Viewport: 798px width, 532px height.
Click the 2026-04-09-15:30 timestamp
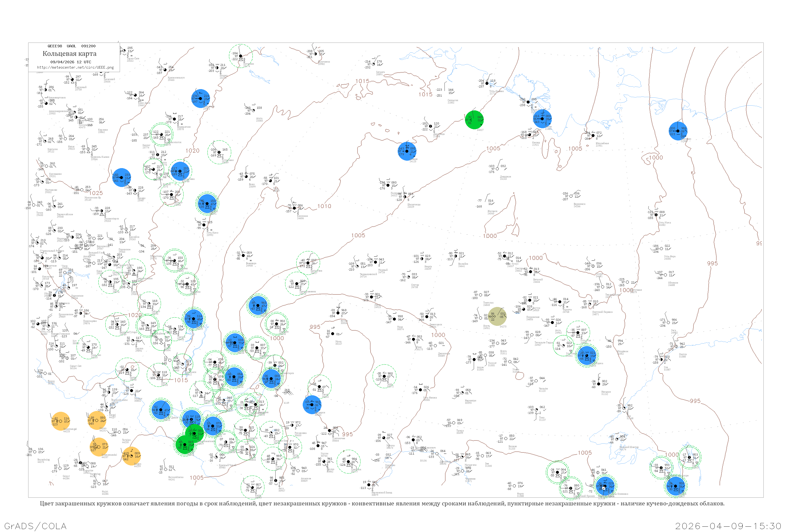coord(728,526)
